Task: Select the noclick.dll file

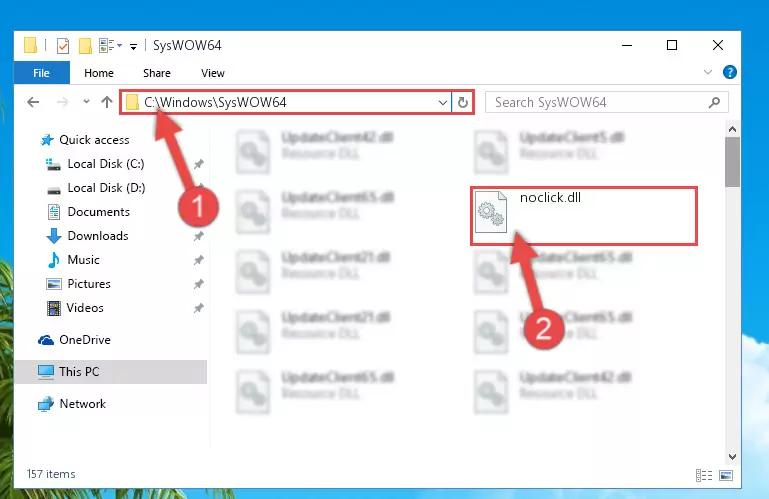Action: click(584, 216)
